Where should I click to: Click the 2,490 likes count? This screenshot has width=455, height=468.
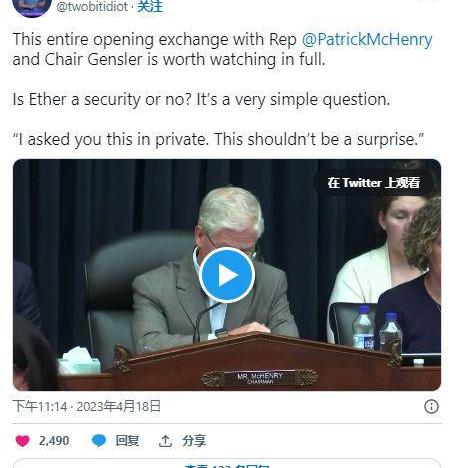[54, 441]
